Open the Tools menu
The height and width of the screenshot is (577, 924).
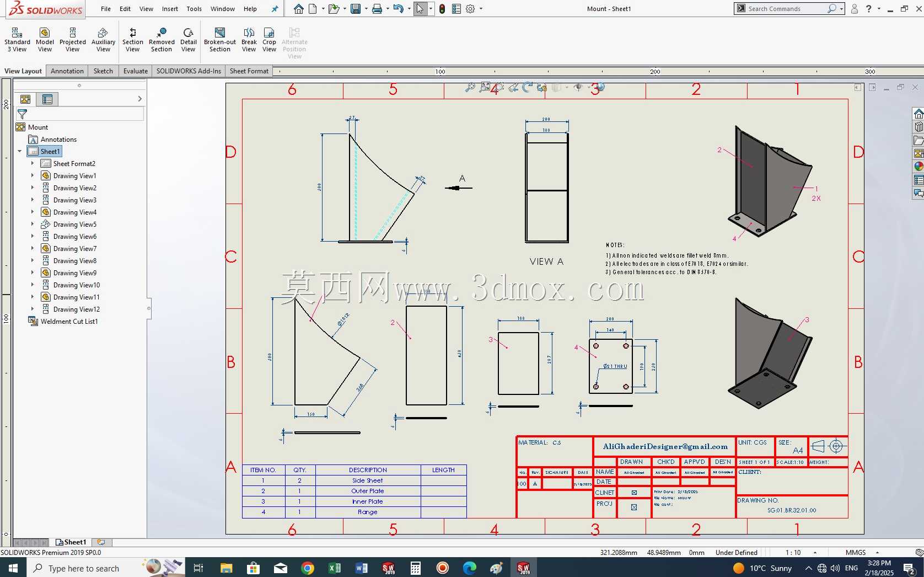(194, 9)
